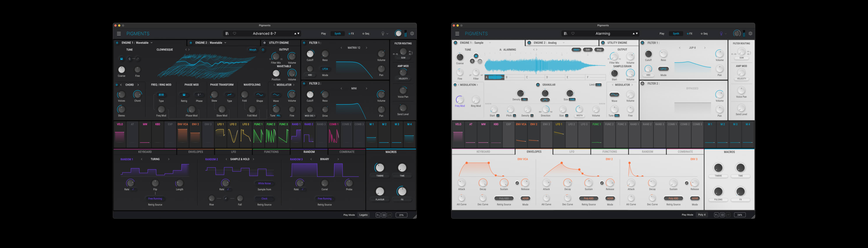Select the Freq/Ring Mod Type waveform icon

click(162, 95)
